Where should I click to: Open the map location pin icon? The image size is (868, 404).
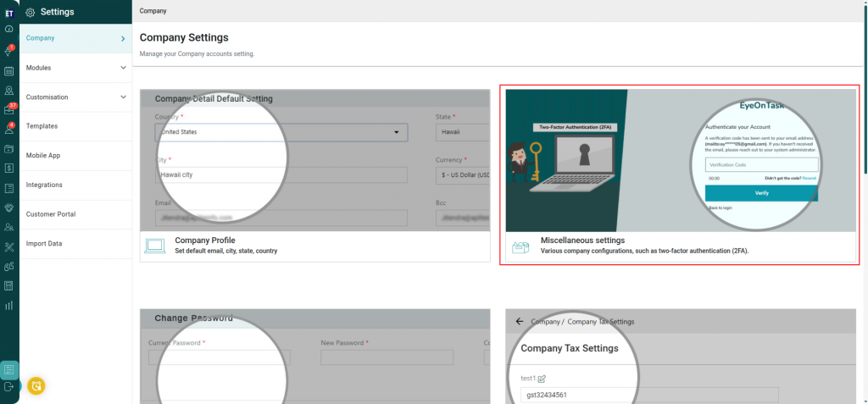tap(8, 91)
